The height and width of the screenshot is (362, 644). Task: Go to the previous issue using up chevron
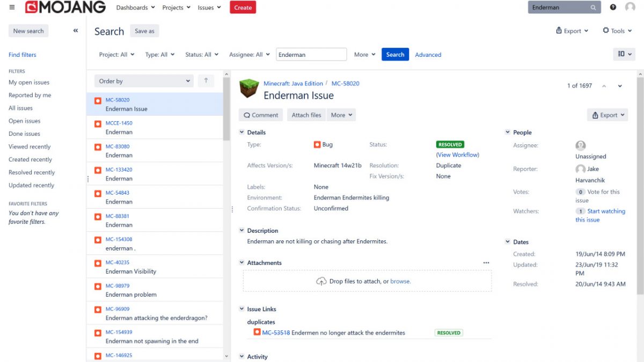604,86
